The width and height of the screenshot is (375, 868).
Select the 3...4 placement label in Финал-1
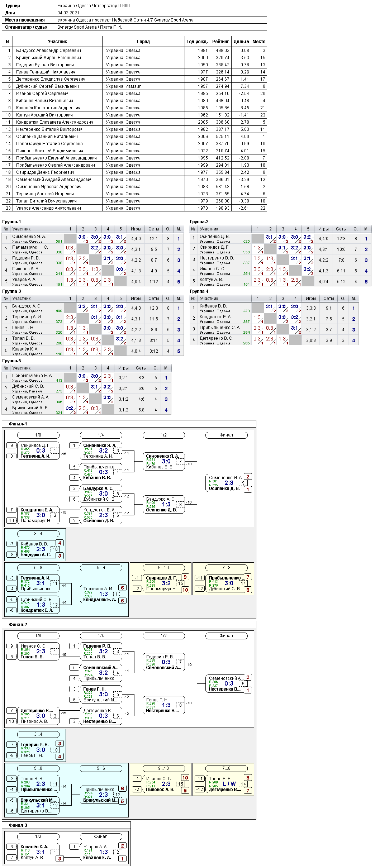tap(38, 534)
